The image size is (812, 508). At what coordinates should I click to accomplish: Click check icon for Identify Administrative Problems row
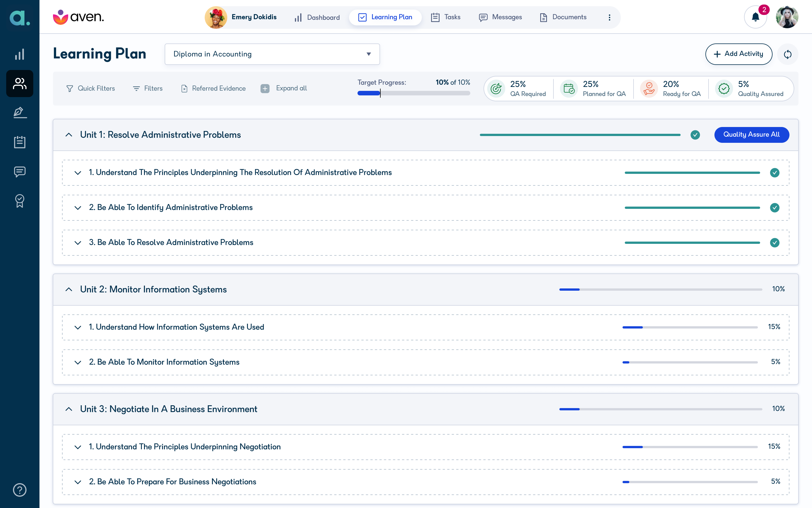tap(775, 208)
